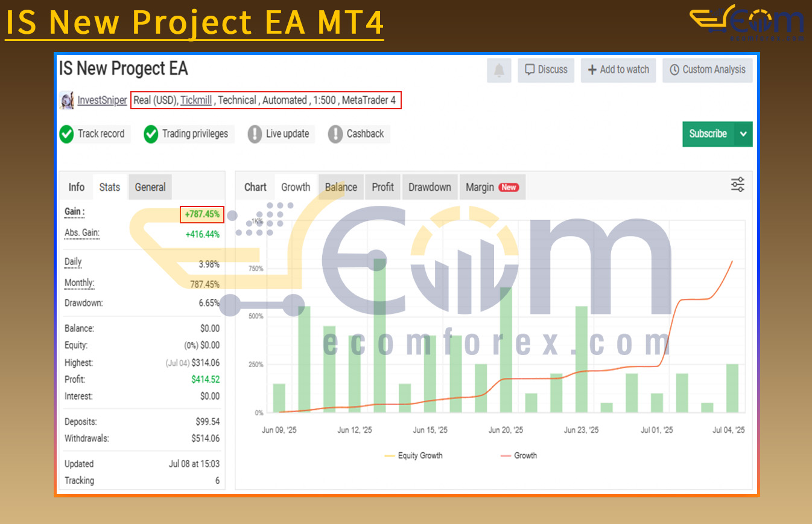Image resolution: width=812 pixels, height=524 pixels.
Task: Click the Withdrawals $514.06 value
Action: click(x=206, y=438)
